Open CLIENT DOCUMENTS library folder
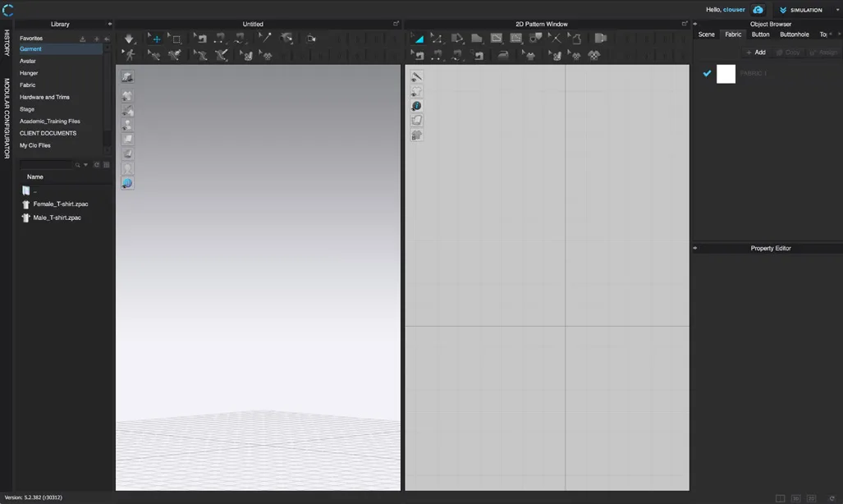 [48, 134]
